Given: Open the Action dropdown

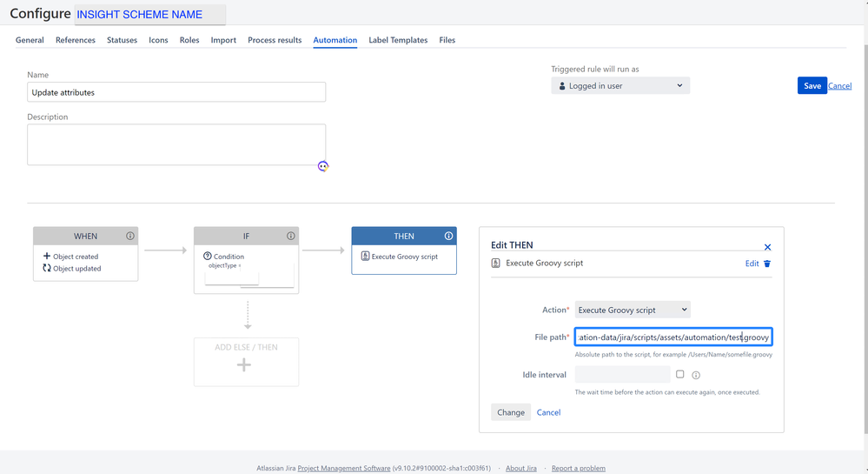Looking at the screenshot, I should (633, 310).
